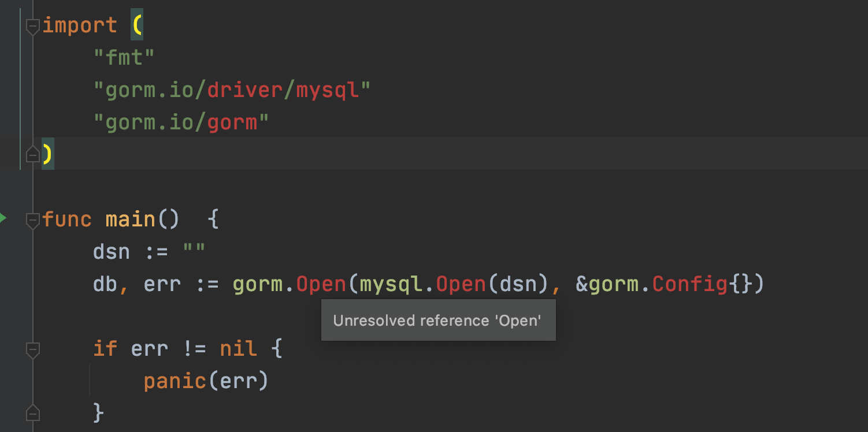Click the 'Unresolved reference Open' tooltip

tap(438, 320)
